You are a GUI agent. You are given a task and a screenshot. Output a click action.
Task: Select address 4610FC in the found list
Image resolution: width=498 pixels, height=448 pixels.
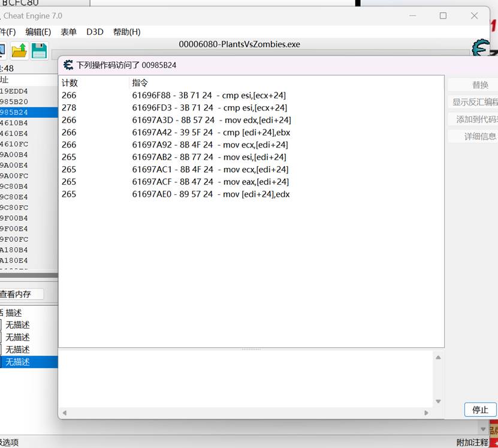(29, 144)
